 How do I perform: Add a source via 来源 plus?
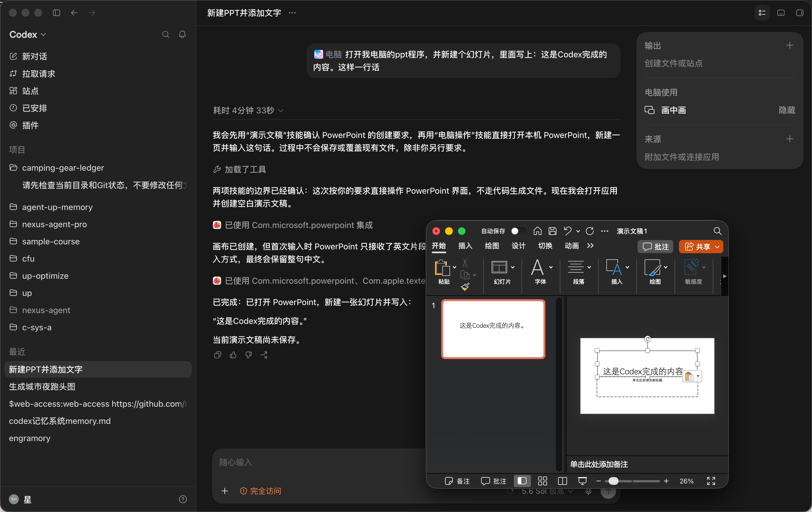(789, 139)
